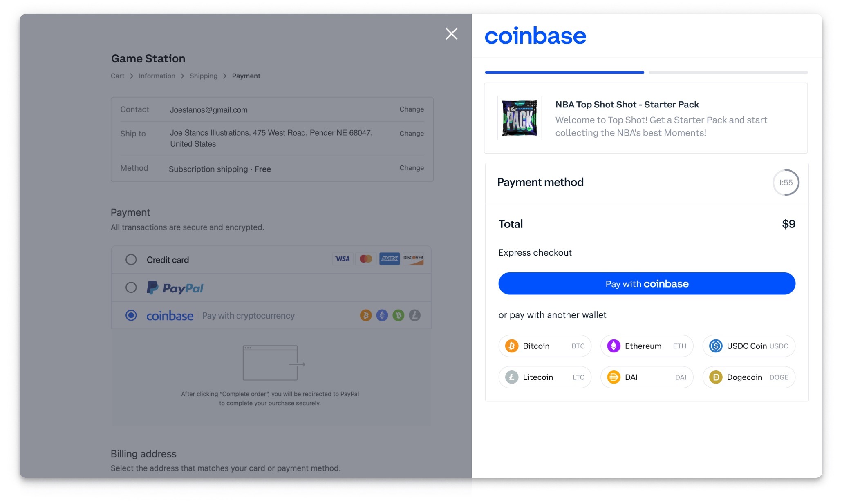Change the shipping contact email
The height and width of the screenshot is (504, 842).
[412, 109]
